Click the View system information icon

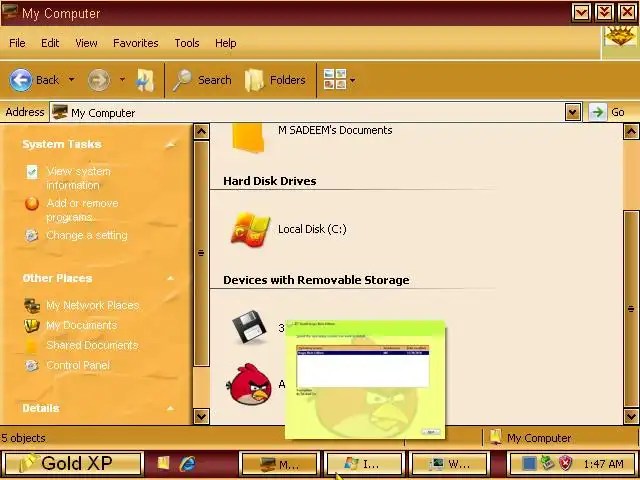(x=32, y=172)
